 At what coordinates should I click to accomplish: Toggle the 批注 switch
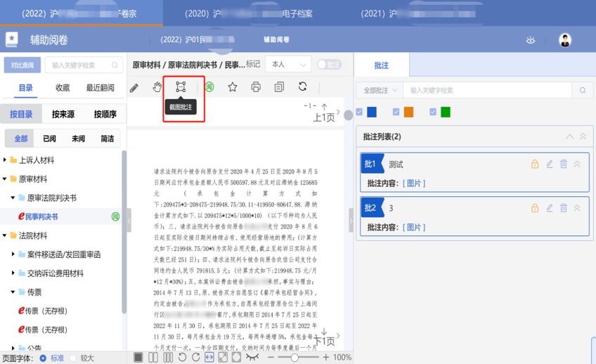(x=329, y=65)
